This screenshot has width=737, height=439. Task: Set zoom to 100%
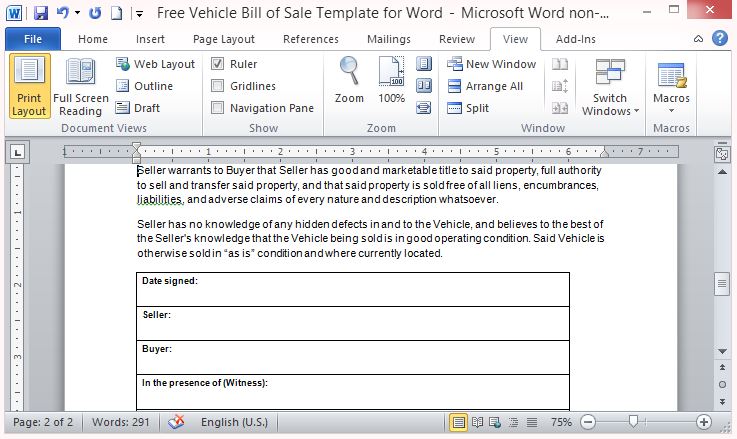point(391,82)
